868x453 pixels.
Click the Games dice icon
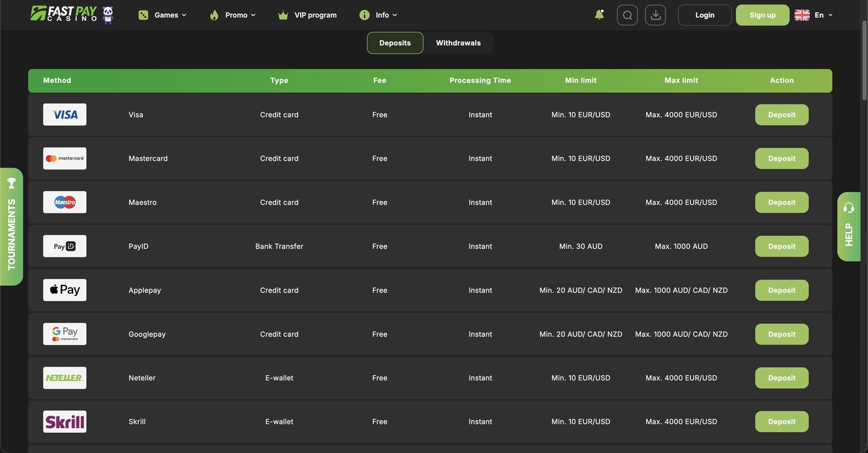click(143, 15)
